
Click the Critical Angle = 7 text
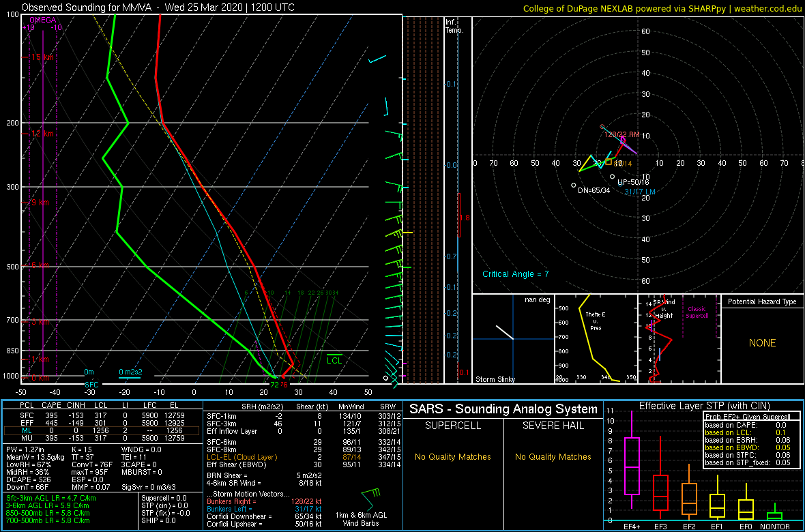[x=516, y=274]
